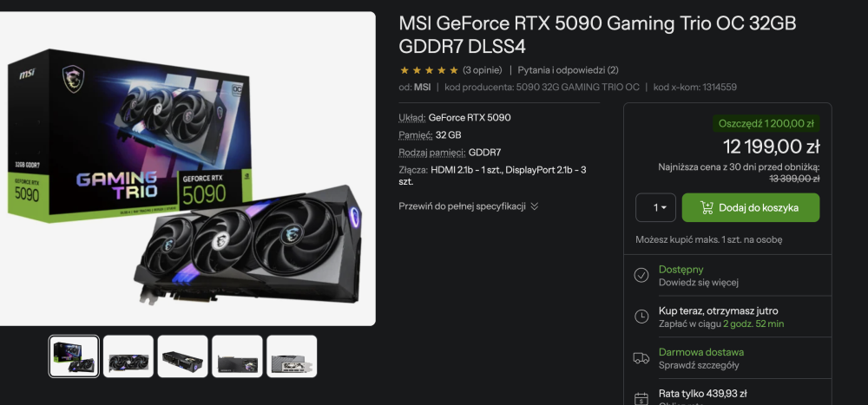Open Pytania i odpowiedzi (2) link

coord(568,70)
